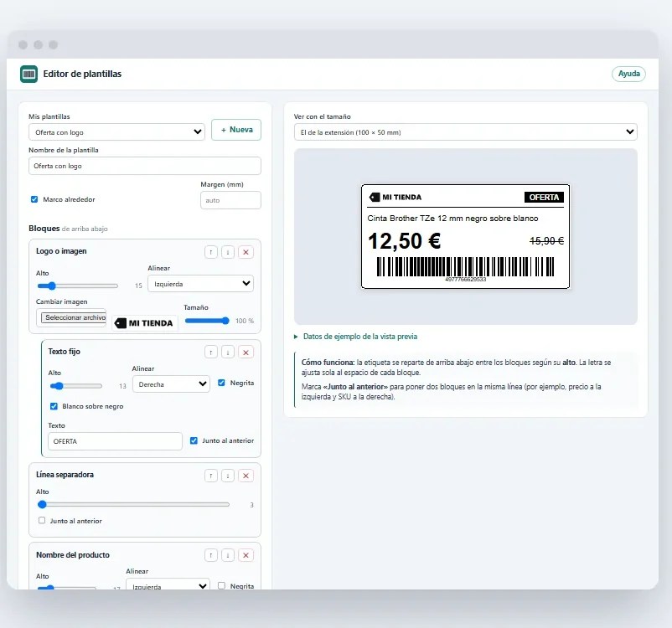Open Alinear dropdown showing Derecha
The width and height of the screenshot is (672, 628).
click(x=172, y=384)
